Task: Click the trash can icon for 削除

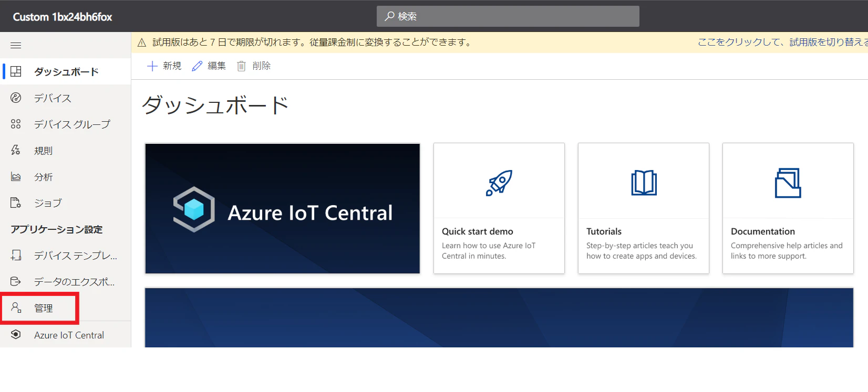Action: (x=241, y=66)
